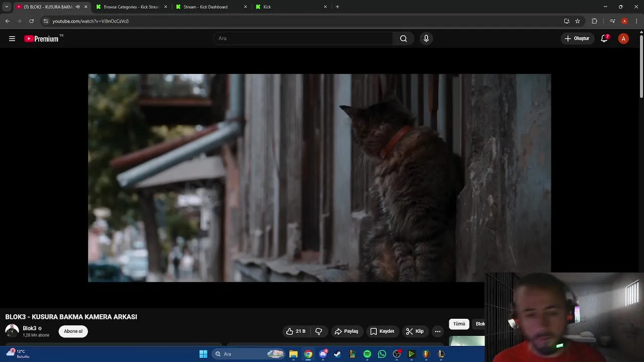This screenshot has height=362, width=644.
Task: Share the video with Paylaş
Action: (346, 331)
